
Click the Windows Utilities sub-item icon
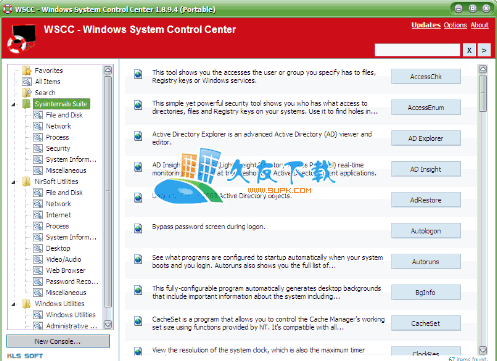pos(38,314)
